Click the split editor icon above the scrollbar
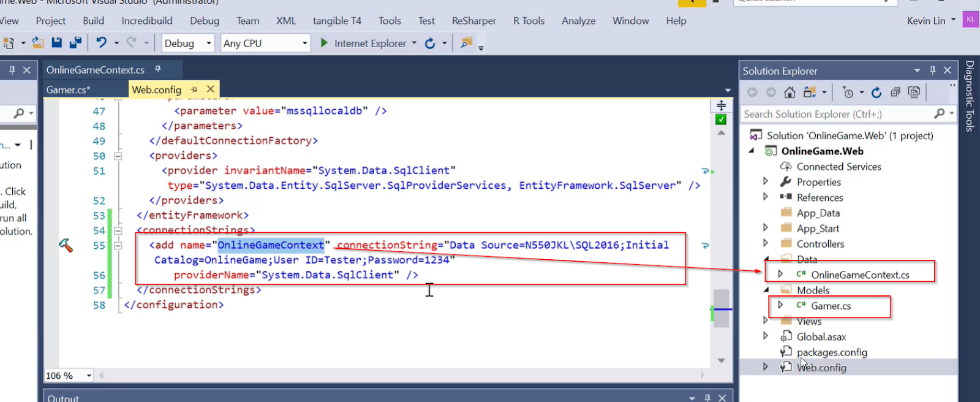This screenshot has width=980, height=402. [x=722, y=105]
